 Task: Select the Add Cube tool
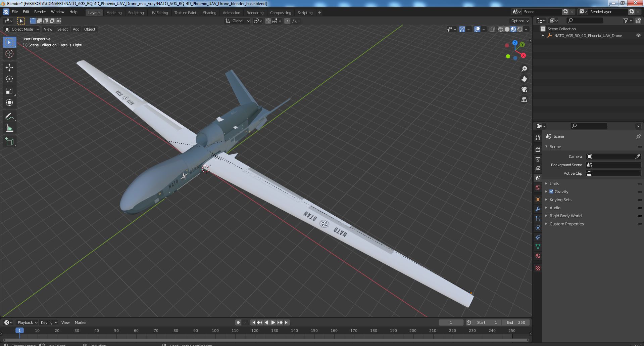coord(9,142)
